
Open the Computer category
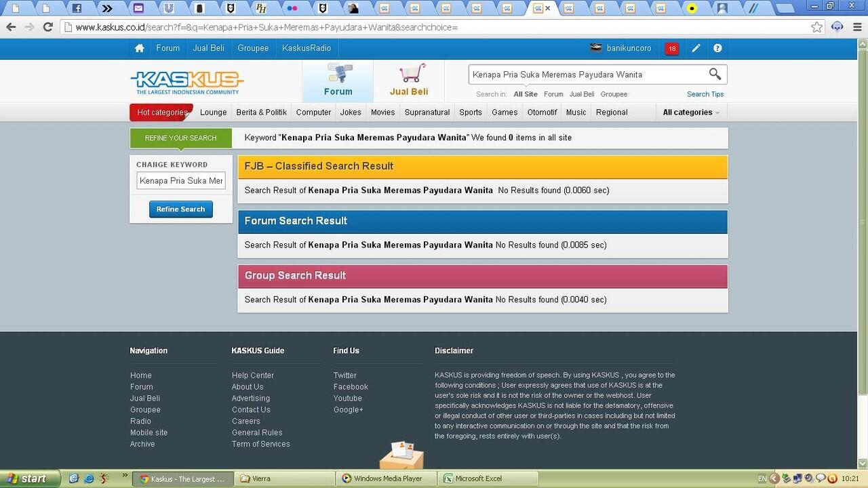point(313,113)
